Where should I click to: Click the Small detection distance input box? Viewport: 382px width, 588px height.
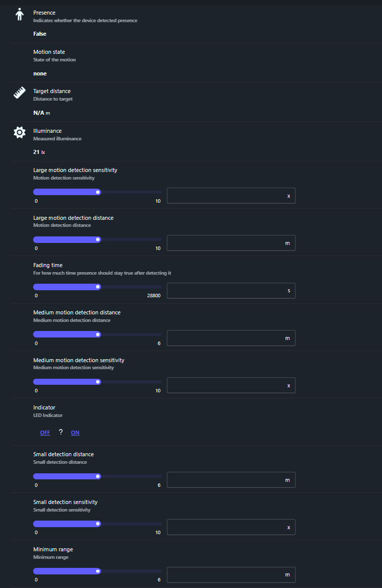226,480
